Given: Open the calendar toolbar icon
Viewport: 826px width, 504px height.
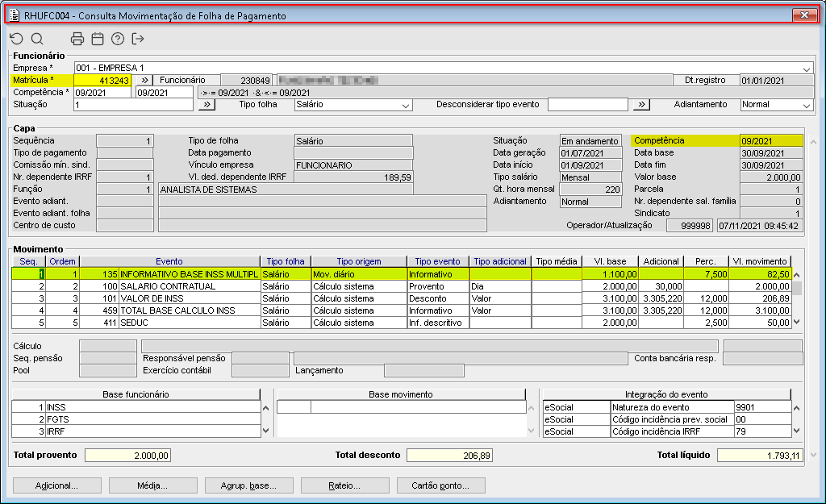Looking at the screenshot, I should pyautogui.click(x=98, y=39).
